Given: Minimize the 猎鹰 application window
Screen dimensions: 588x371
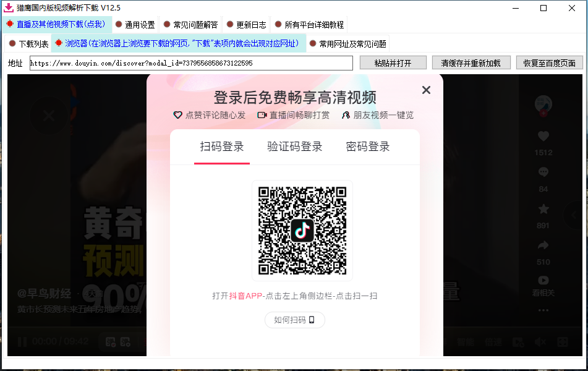Looking at the screenshot, I should click(516, 8).
